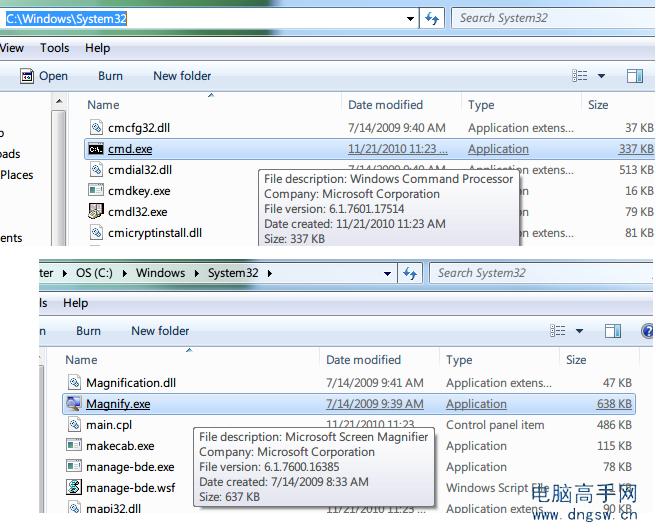Viewport: 656px width, 532px height.
Task: Select the main.cpl file name
Action: click(109, 425)
